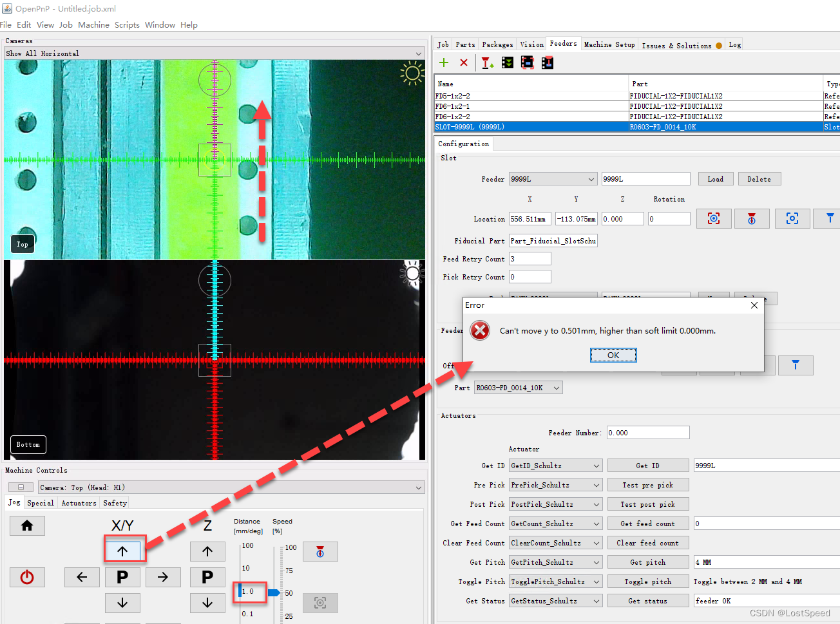
Task: Click the Location X field 556.511mm
Action: point(530,219)
